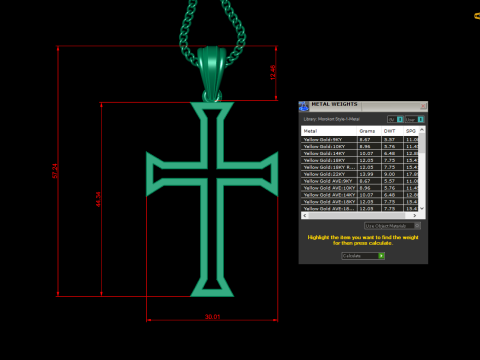Screen dimensions: 480x360
Task: Click the Library: Matrix Style-I-Metal label
Action: tap(331, 119)
